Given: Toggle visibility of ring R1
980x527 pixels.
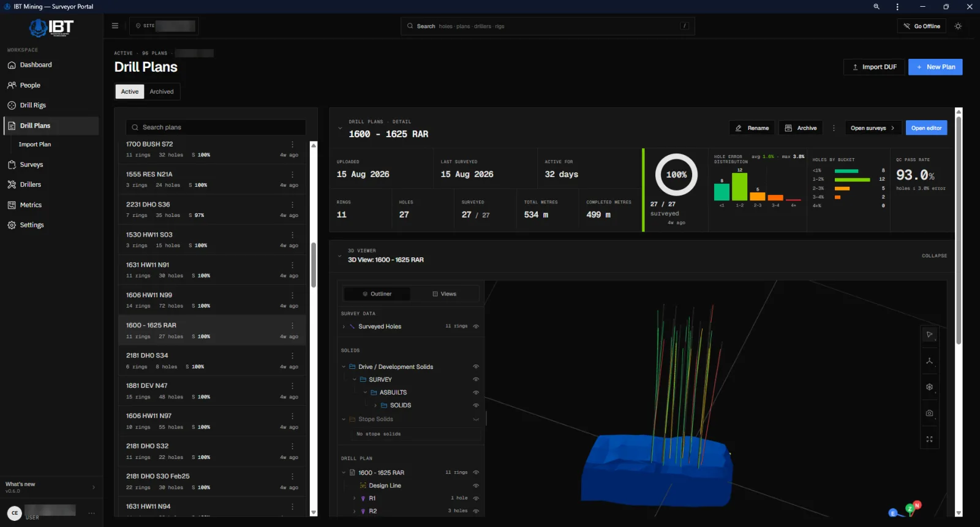Looking at the screenshot, I should pyautogui.click(x=476, y=498).
